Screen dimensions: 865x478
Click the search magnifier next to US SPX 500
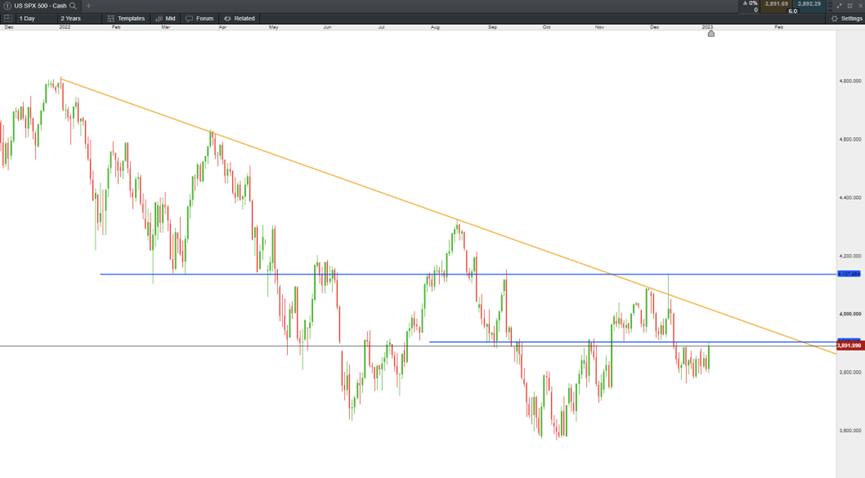click(73, 6)
